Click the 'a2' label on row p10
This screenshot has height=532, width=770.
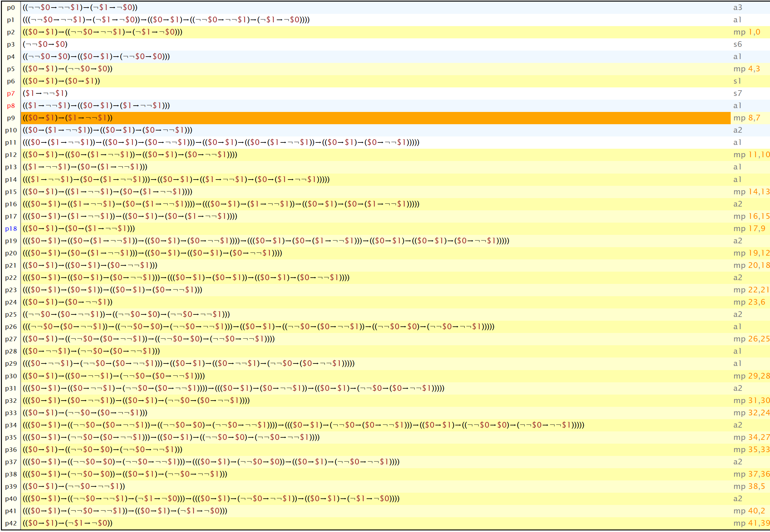click(737, 130)
